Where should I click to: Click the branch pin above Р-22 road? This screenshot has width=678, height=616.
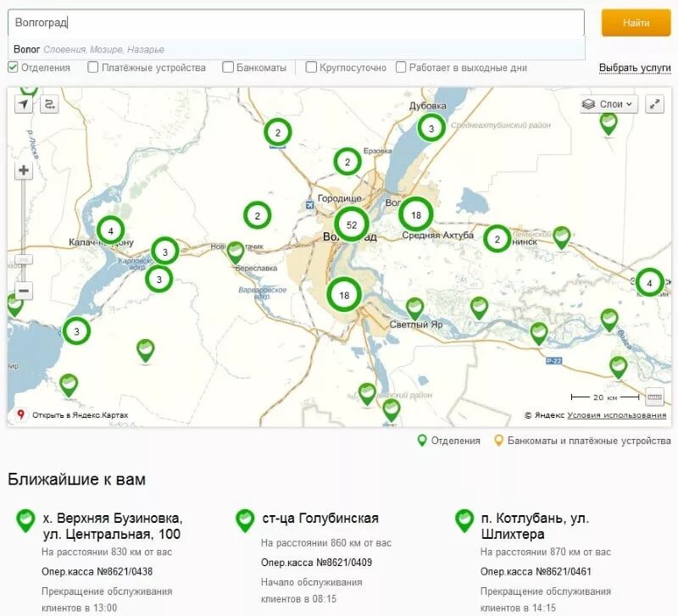(x=539, y=333)
